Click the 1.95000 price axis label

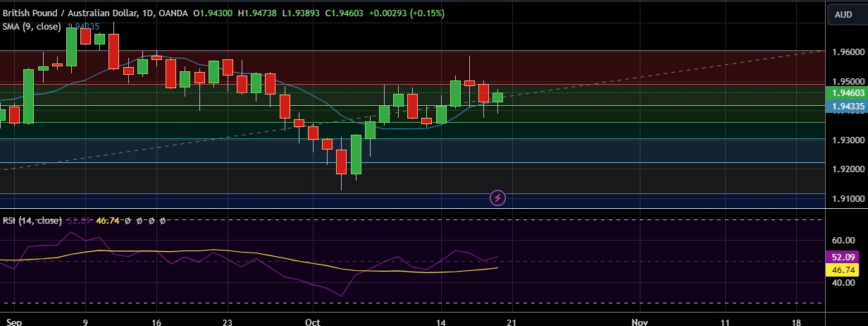click(x=847, y=82)
